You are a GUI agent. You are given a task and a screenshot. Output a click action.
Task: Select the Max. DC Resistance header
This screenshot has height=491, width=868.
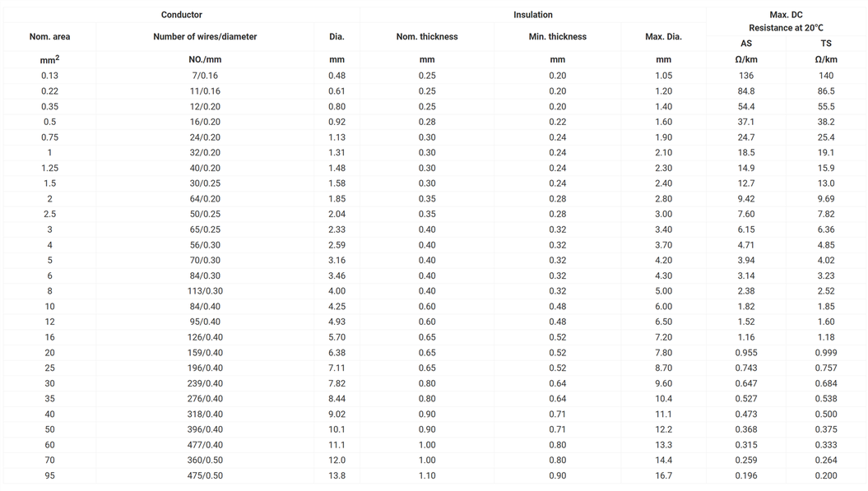click(x=786, y=21)
